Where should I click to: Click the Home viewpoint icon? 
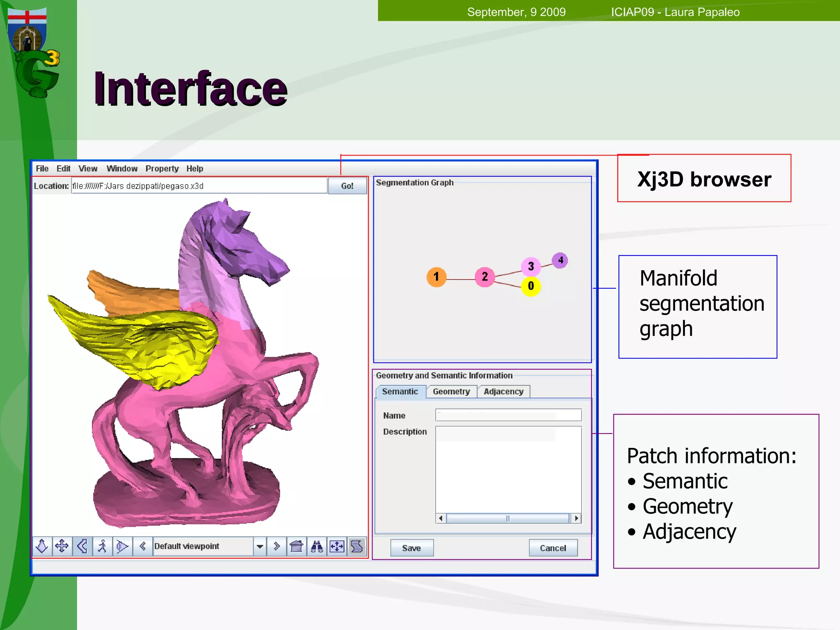click(x=296, y=546)
